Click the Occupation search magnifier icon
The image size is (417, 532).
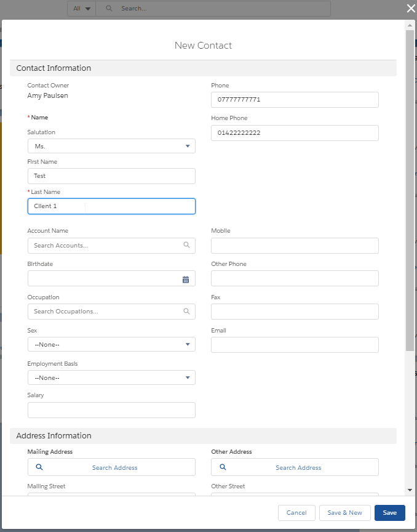point(186,312)
